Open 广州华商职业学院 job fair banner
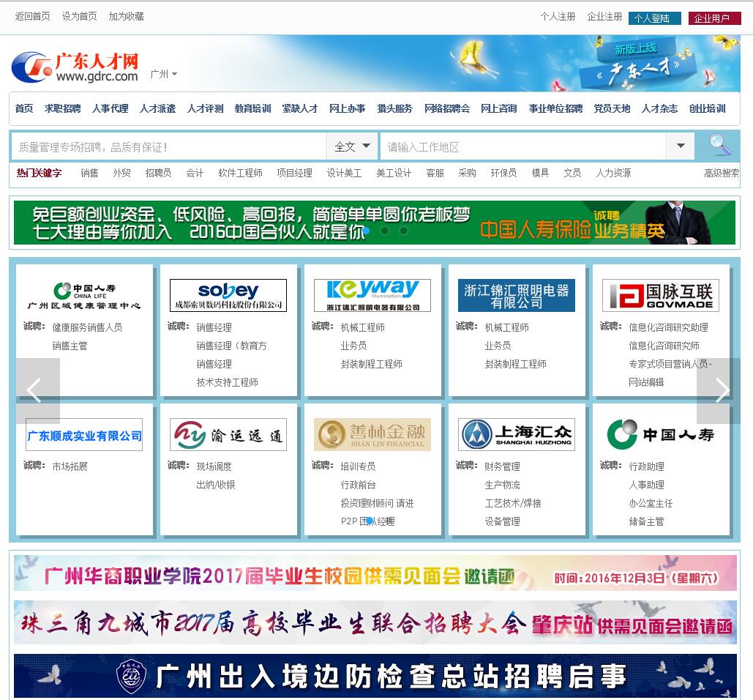Screen dimensions: 753x700 click(375, 573)
